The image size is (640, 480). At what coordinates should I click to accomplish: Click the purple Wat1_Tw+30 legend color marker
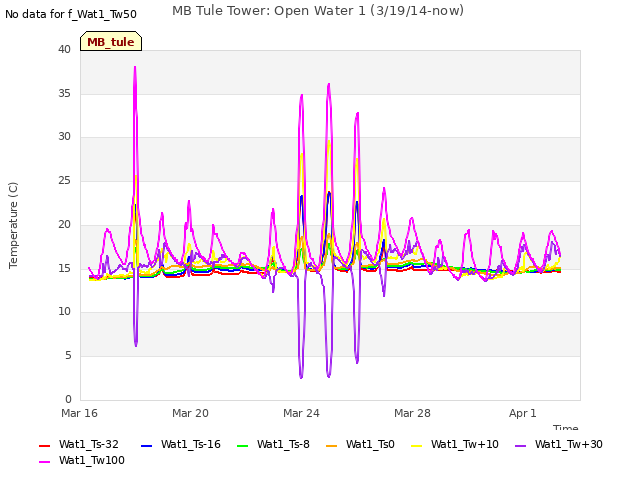pyautogui.click(x=521, y=445)
